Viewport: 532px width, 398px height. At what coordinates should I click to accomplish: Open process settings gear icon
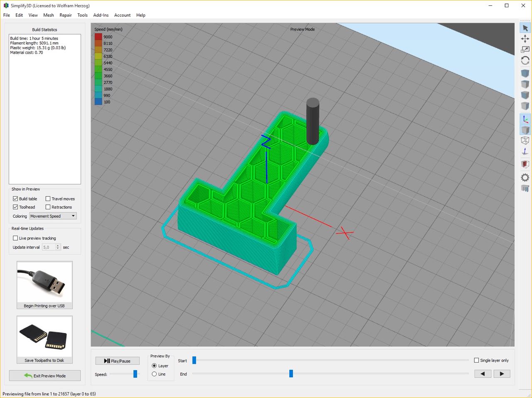pyautogui.click(x=525, y=178)
